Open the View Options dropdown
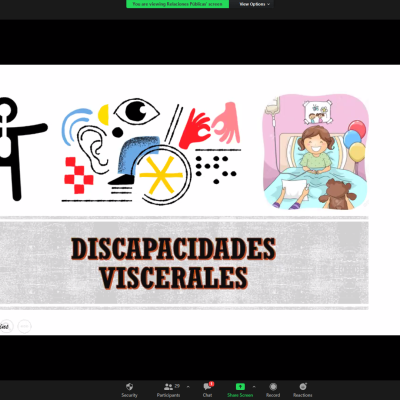The height and width of the screenshot is (400, 400). coord(254,4)
